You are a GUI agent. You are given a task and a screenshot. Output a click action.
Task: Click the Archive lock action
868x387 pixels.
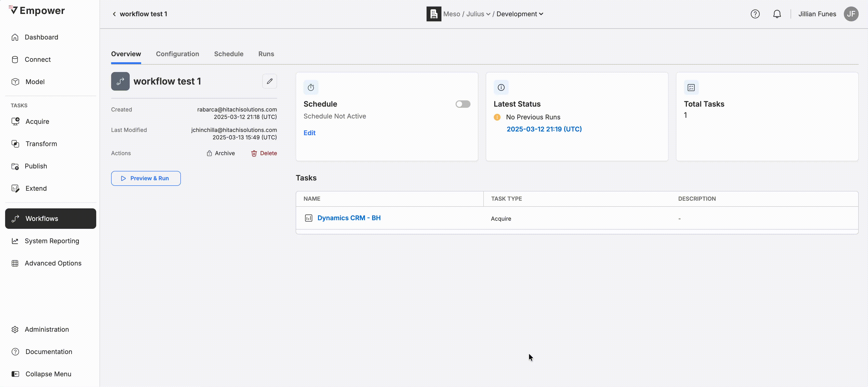221,153
